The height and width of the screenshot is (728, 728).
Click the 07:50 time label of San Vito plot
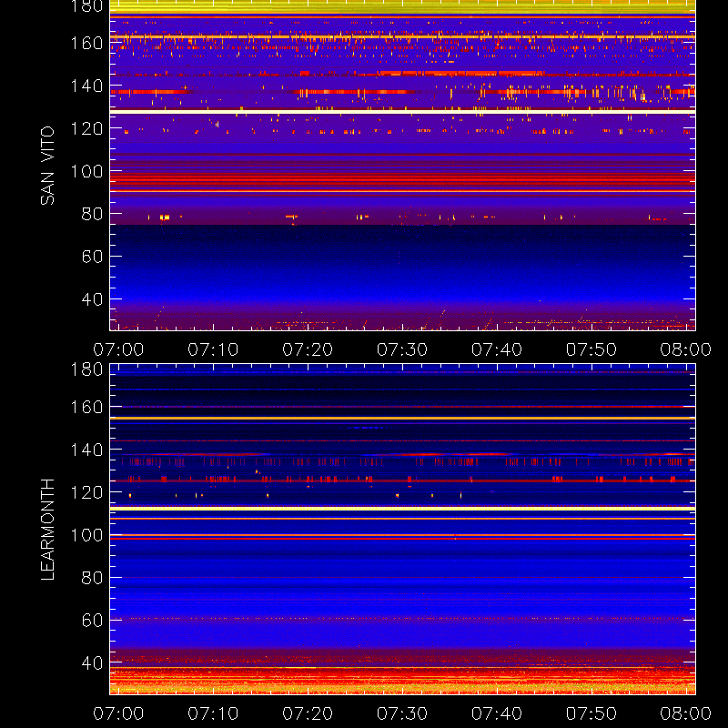(591, 349)
